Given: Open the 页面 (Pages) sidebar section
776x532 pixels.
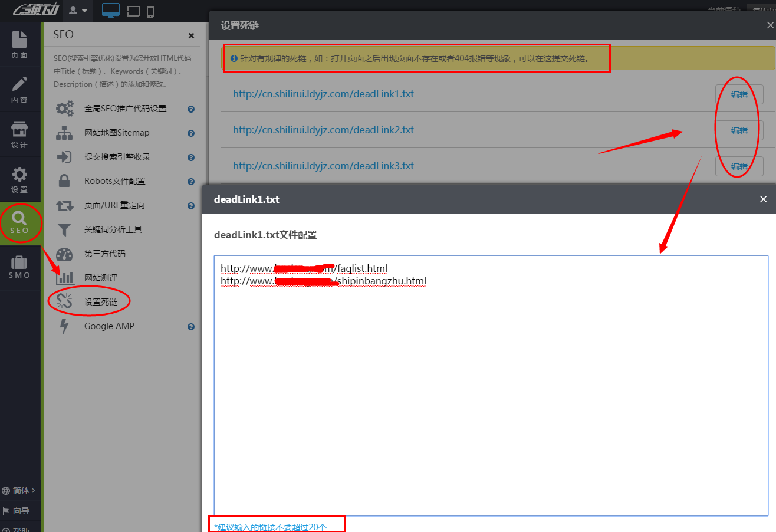Looking at the screenshot, I should [19, 45].
